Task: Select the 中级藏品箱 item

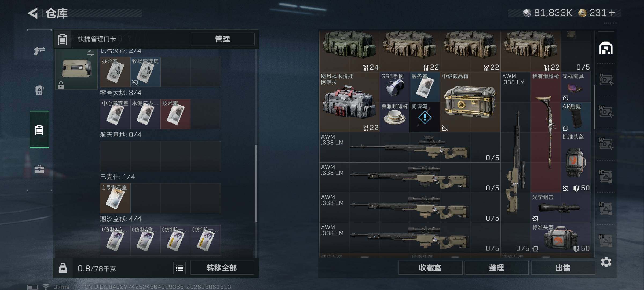Action: (470, 102)
